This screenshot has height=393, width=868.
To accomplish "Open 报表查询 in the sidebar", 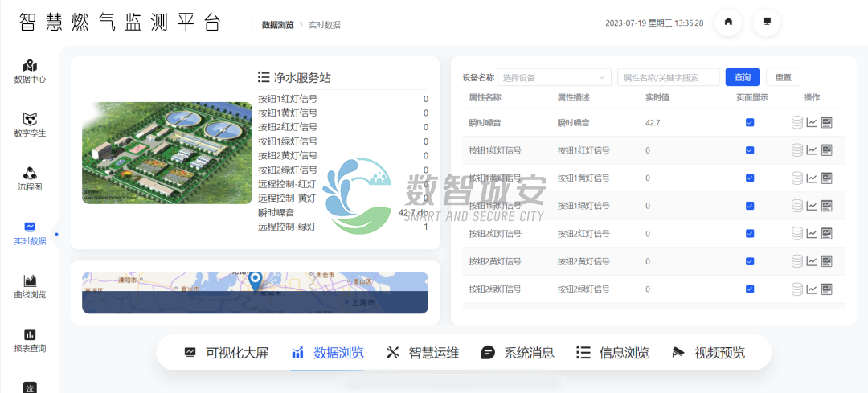I will (30, 340).
